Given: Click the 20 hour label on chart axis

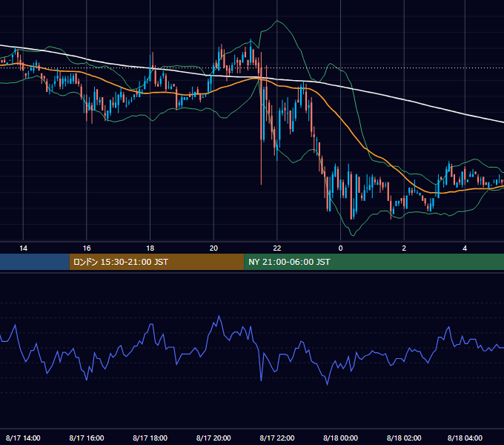Looking at the screenshot, I should [213, 248].
